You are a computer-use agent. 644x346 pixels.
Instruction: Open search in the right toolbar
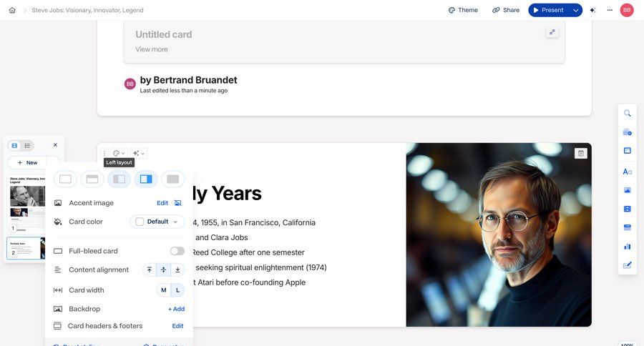pos(628,113)
